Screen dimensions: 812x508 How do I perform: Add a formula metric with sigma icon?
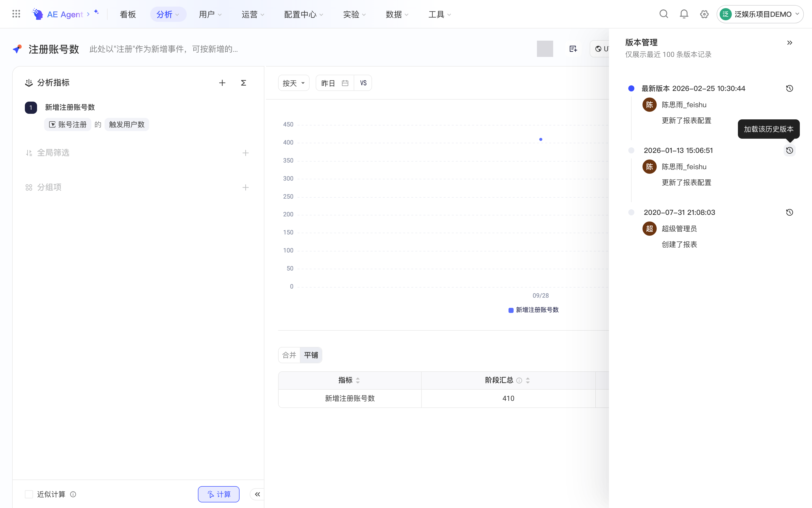[244, 83]
